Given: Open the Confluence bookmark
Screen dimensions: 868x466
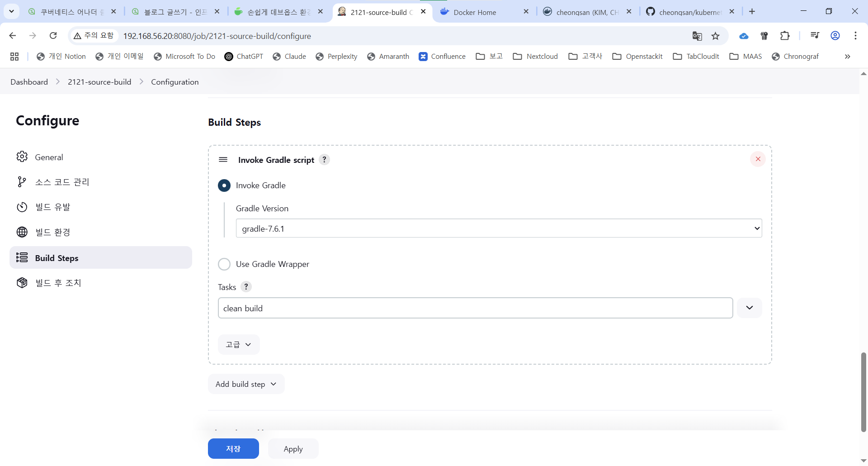Looking at the screenshot, I should point(442,57).
